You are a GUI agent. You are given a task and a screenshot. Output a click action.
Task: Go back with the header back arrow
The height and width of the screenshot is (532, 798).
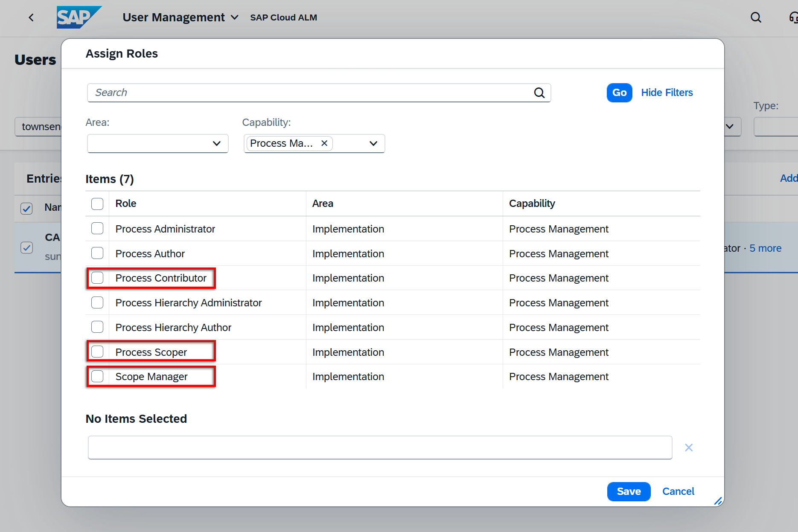click(31, 17)
